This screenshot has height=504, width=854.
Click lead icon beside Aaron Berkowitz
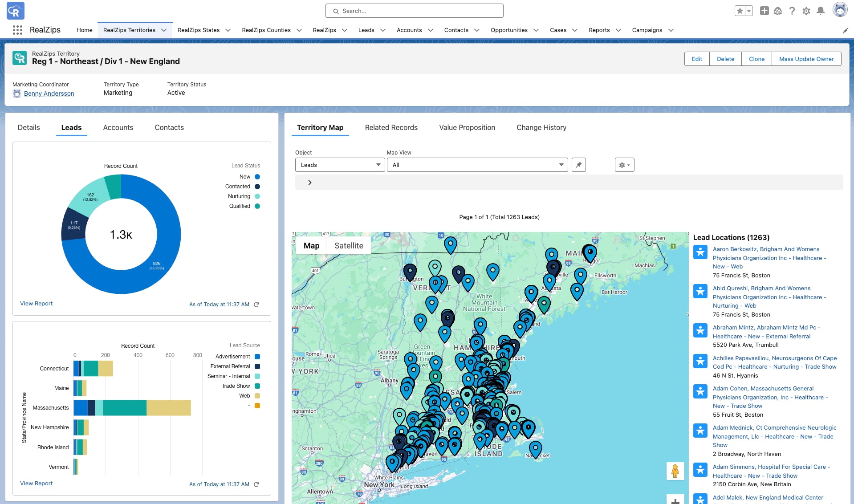700,252
